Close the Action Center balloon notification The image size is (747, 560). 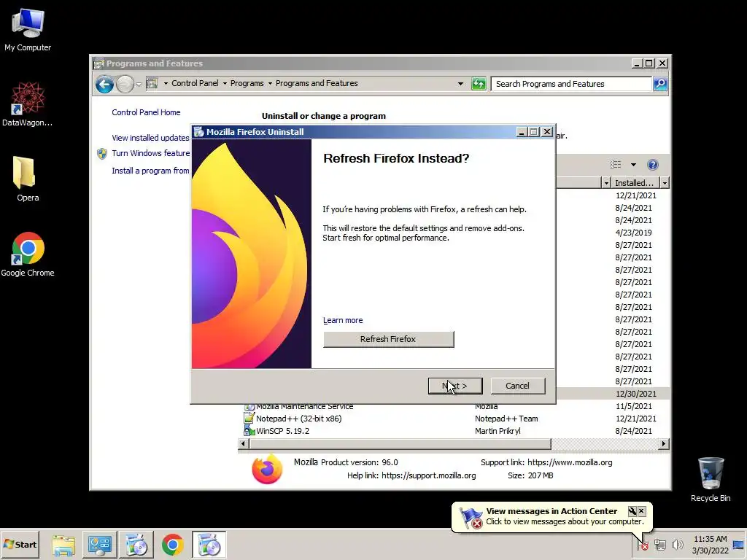[641, 511]
